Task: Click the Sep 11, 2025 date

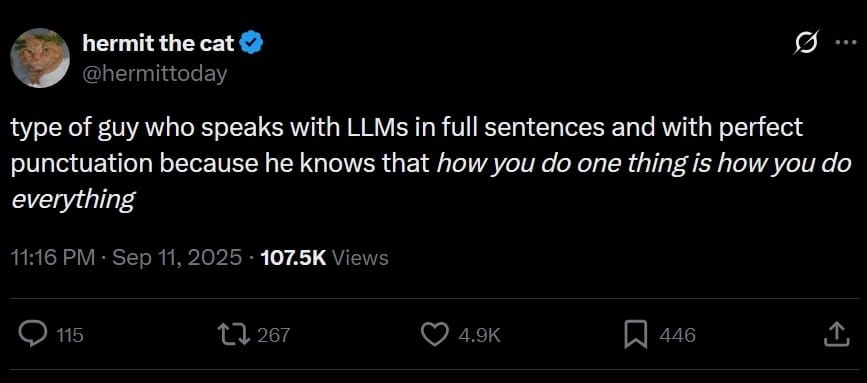Action: (x=177, y=258)
